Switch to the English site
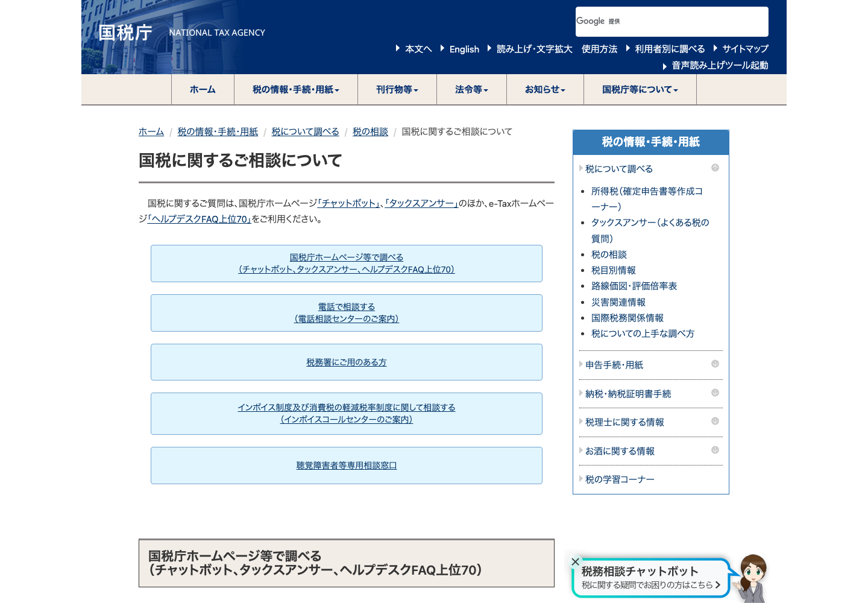 464,49
